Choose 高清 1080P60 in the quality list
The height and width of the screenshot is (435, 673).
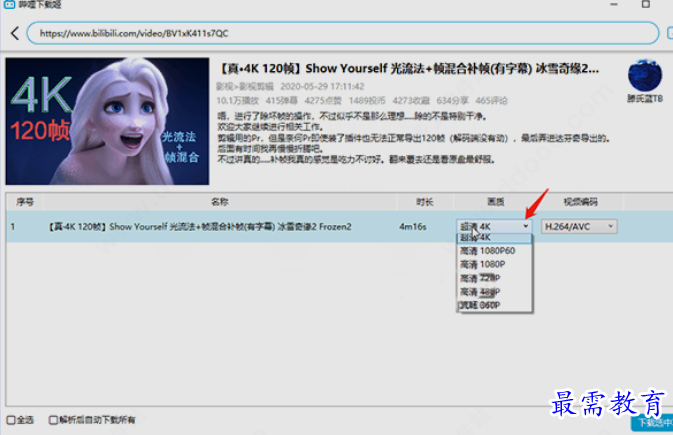point(494,251)
